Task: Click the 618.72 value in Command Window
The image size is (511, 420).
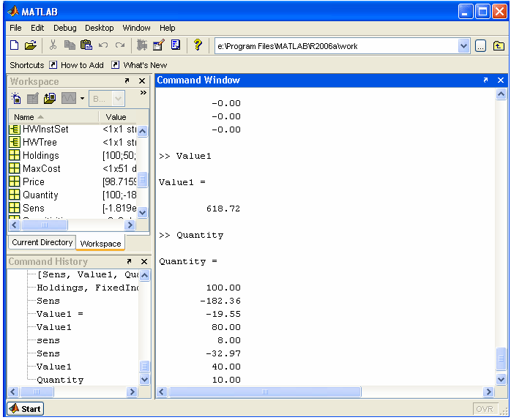Action: click(x=223, y=209)
